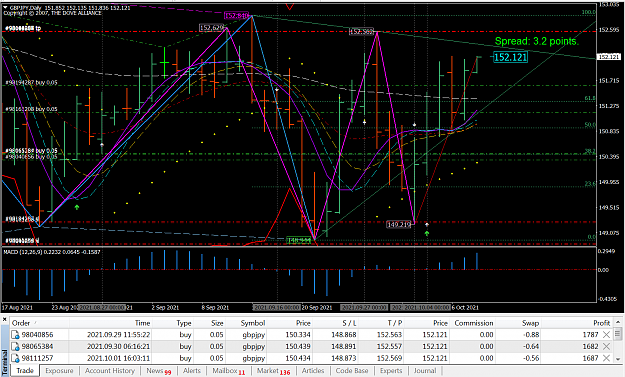Image resolution: width=625 pixels, height=377 pixels.
Task: Close order 98040856 with its X button
Action: [606, 335]
